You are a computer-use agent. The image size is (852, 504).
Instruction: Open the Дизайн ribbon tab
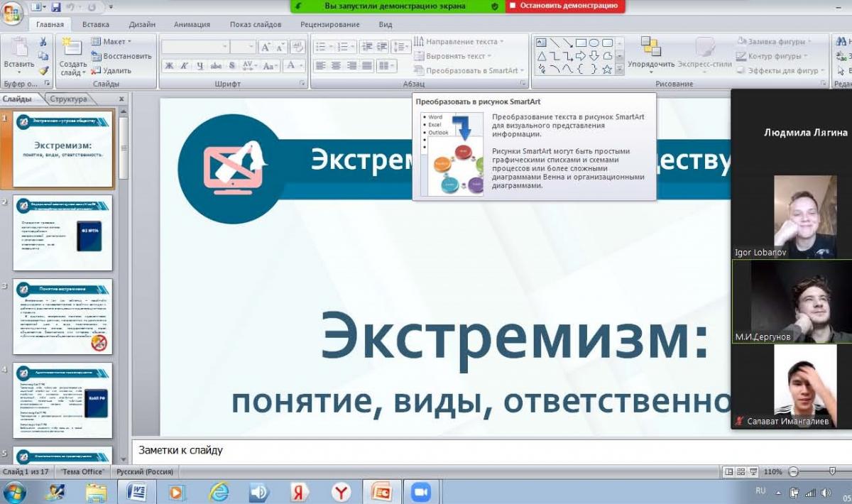point(142,24)
